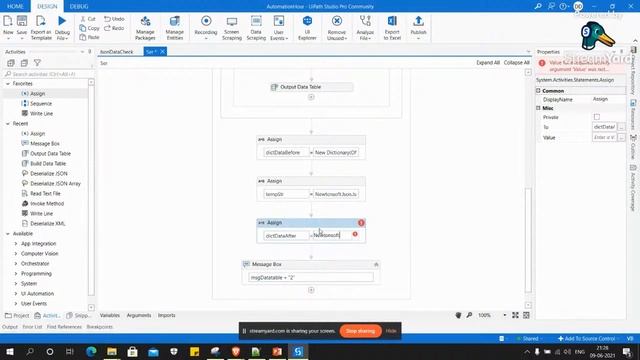Open the Imports panel tab
Viewport: 640px width, 360px height.
[x=167, y=316]
